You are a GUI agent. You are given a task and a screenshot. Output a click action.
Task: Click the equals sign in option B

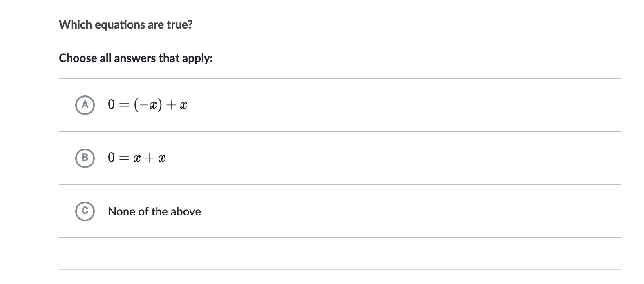124,158
